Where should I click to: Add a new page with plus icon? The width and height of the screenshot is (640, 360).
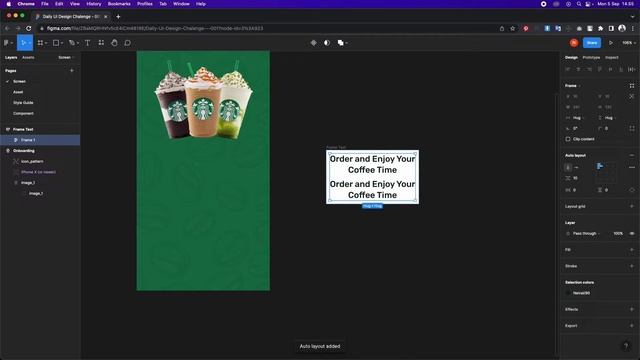(x=72, y=71)
